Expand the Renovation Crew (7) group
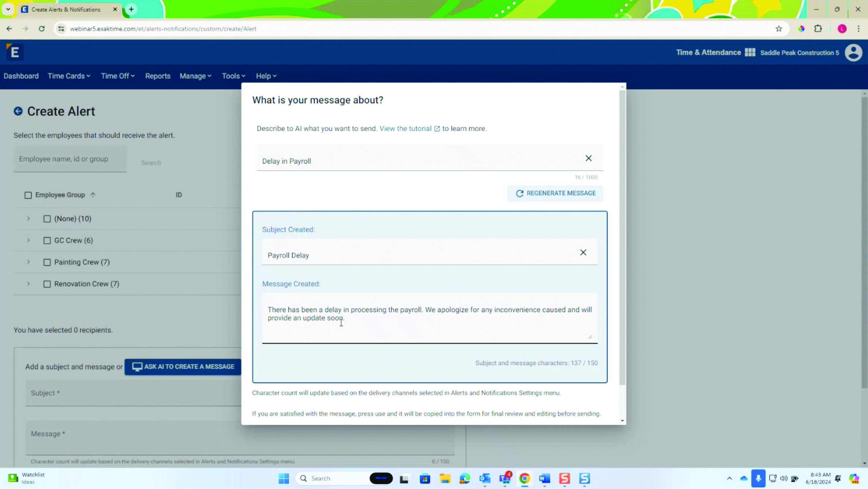Image resolution: width=868 pixels, height=489 pixels. coord(28,284)
